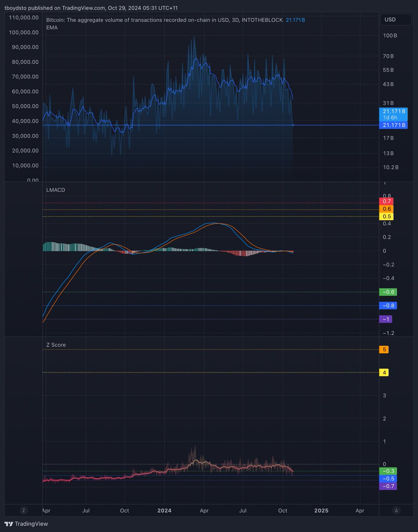Select the Bitcoin on-chain volume indicator legend
The height and width of the screenshot is (532, 418).
pyautogui.click(x=155, y=20)
